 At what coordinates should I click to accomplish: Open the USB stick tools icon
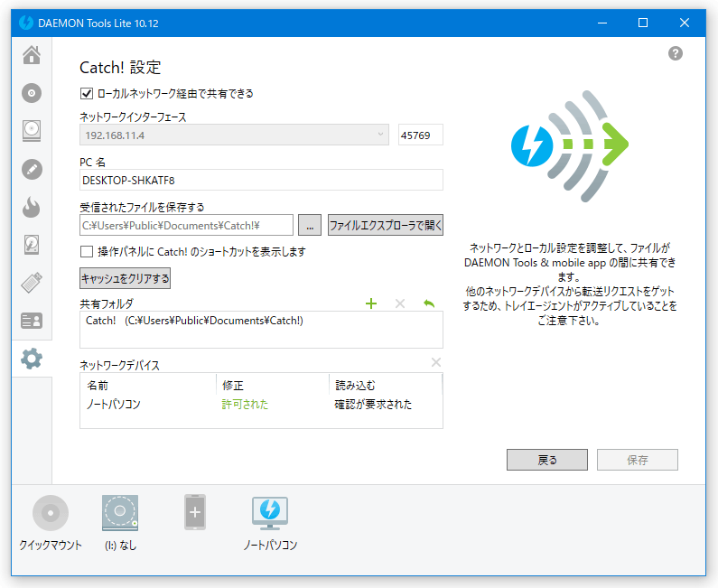click(x=32, y=283)
